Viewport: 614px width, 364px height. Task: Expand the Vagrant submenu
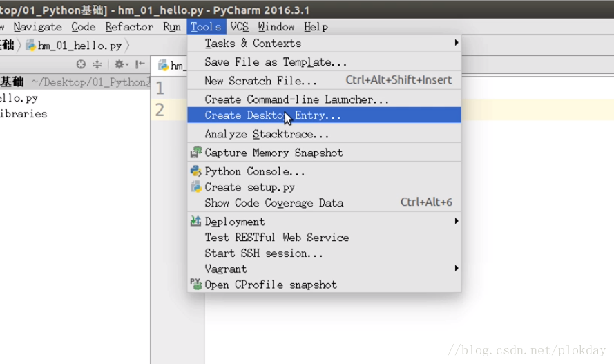coord(324,269)
